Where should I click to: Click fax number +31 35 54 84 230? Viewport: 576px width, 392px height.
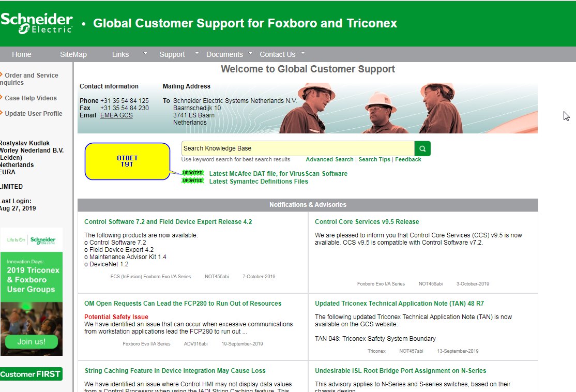point(125,108)
